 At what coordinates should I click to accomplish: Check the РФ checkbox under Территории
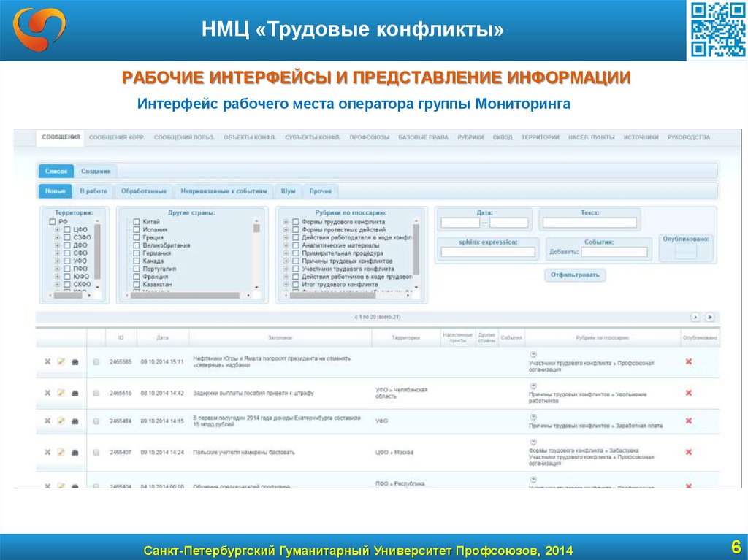click(51, 220)
